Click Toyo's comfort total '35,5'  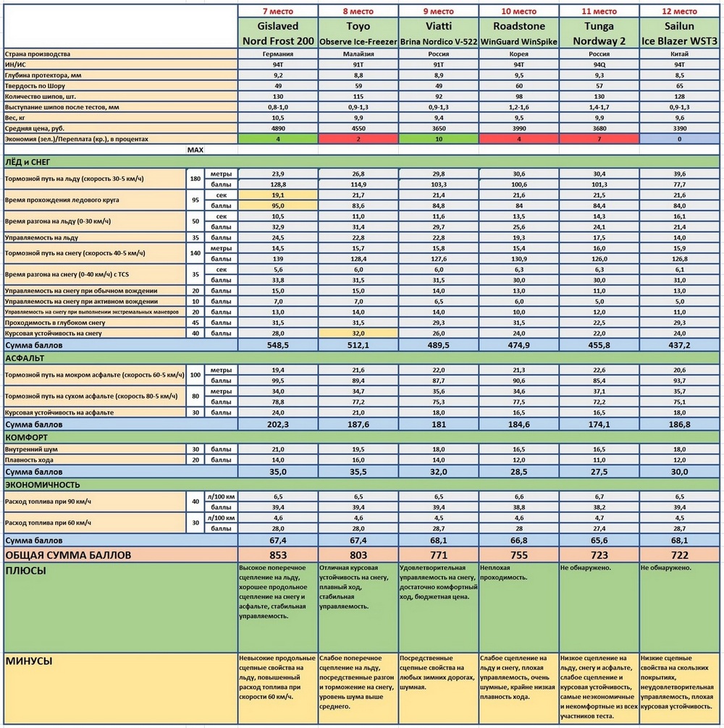(x=358, y=472)
